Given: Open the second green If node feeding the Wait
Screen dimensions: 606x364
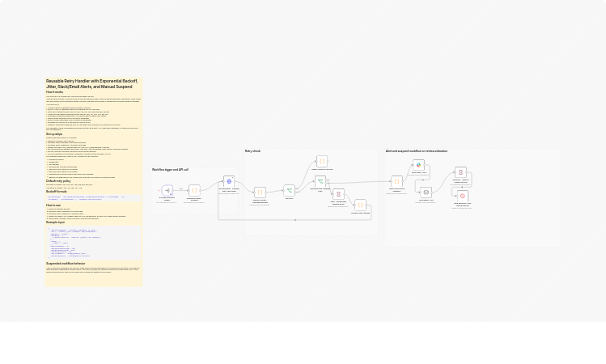Looking at the screenshot, I should pos(320,181).
